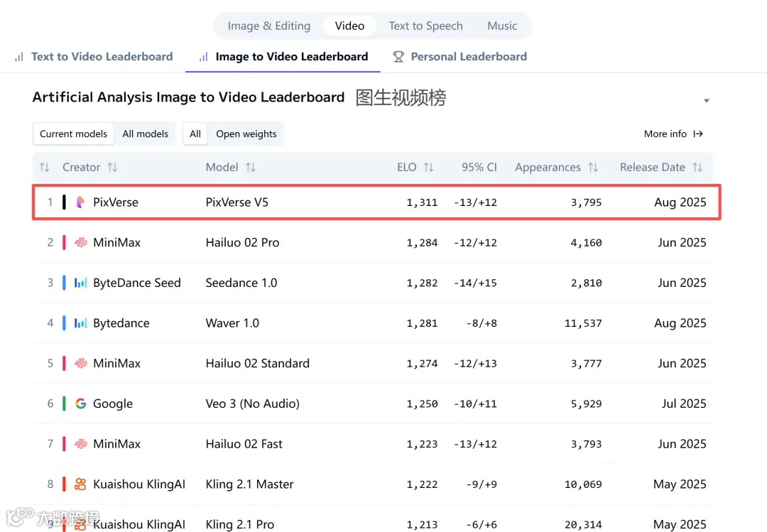Viewport: 767px width, 532px height.
Task: Click trophy icon beside Personal Leaderboard
Action: click(x=398, y=57)
